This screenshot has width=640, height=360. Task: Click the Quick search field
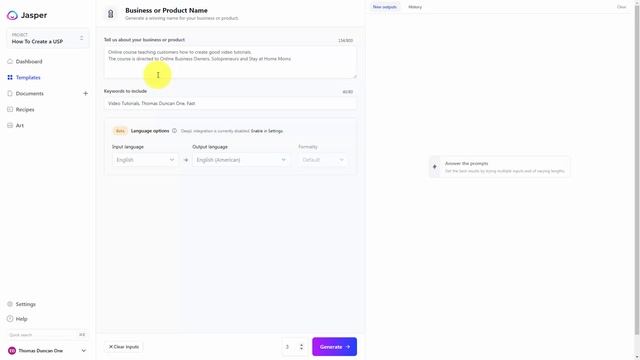pos(47,335)
